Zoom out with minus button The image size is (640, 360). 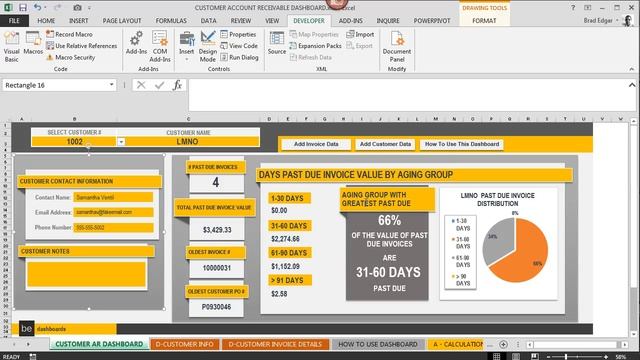tap(548, 357)
